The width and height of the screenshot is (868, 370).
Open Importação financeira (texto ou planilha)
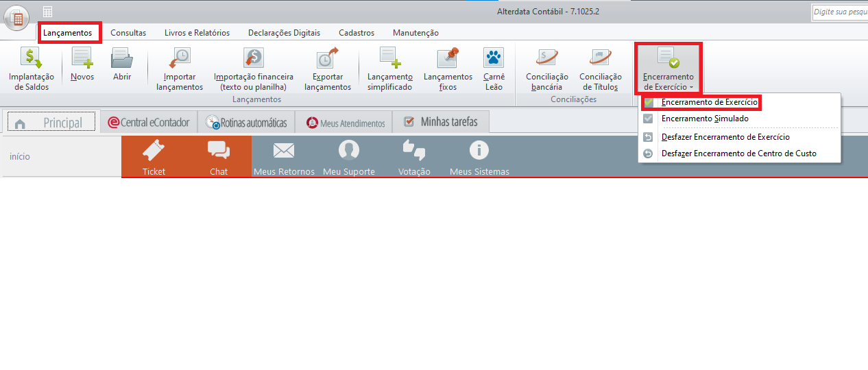pyautogui.click(x=254, y=70)
